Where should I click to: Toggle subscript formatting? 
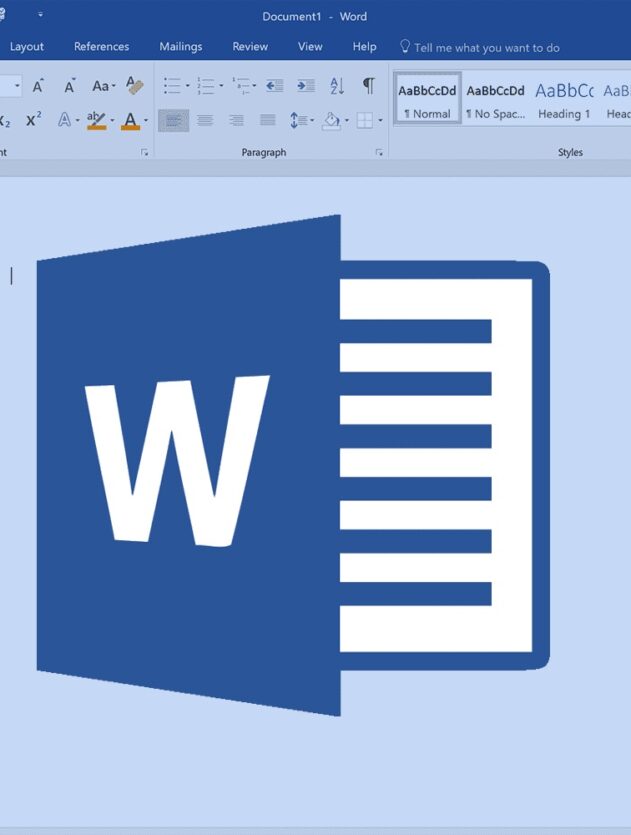point(5,120)
